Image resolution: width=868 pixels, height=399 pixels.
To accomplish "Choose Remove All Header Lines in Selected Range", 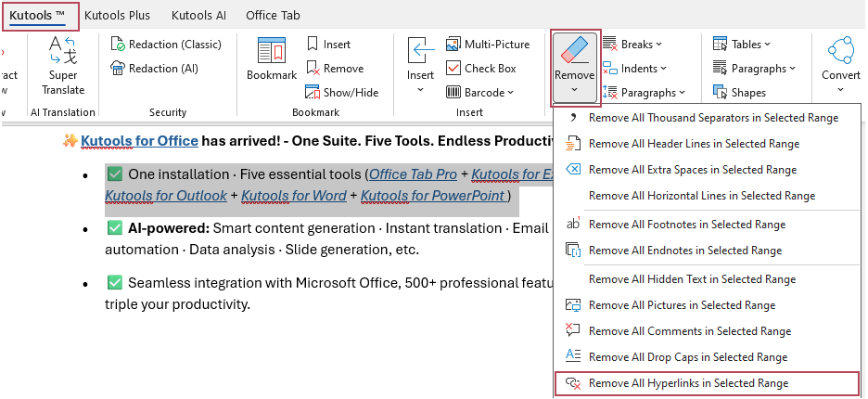I will pyautogui.click(x=708, y=144).
